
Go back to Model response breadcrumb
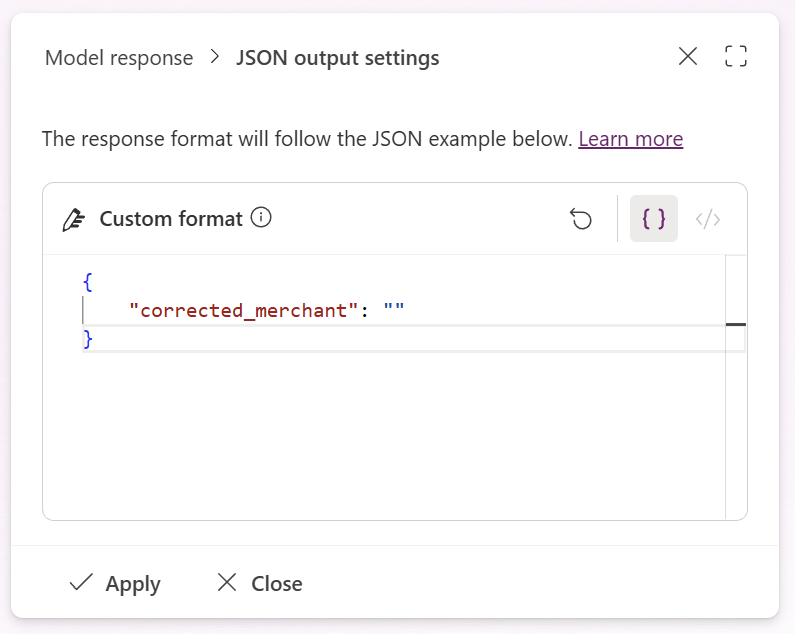click(119, 58)
